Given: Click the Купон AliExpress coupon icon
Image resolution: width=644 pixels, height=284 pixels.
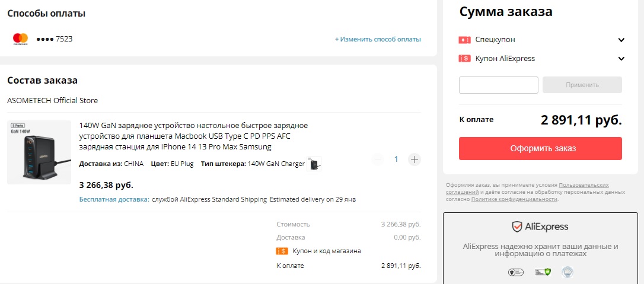Looking at the screenshot, I should (x=464, y=59).
